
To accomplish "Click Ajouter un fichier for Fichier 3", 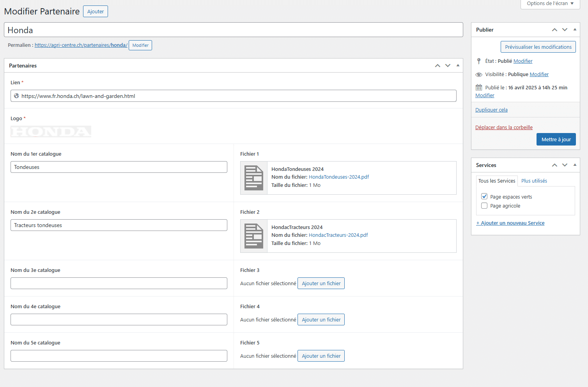I will (x=321, y=283).
